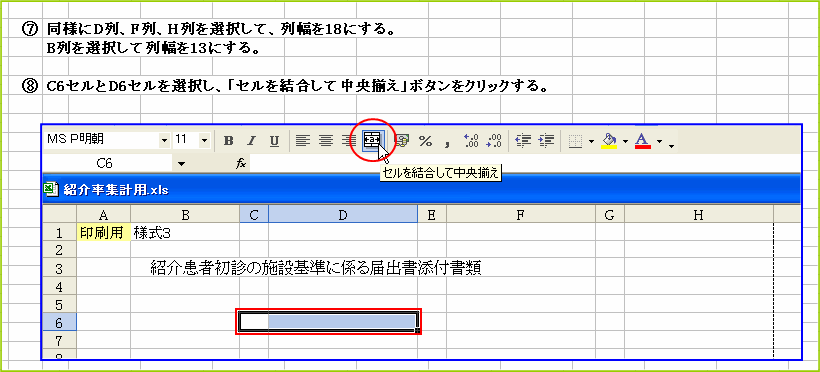Click highlighted cell D6
The height and width of the screenshot is (372, 820).
click(343, 322)
